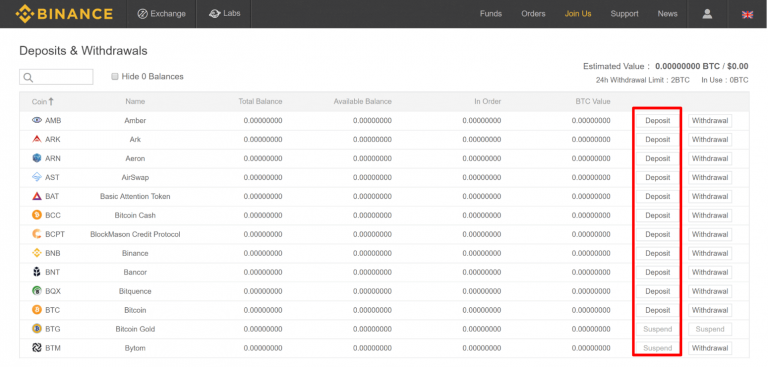Click the ARK coin icon

pos(37,139)
